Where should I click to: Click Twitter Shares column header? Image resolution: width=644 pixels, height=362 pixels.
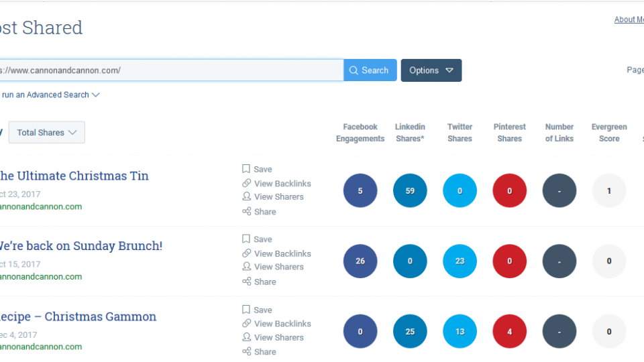tap(460, 133)
